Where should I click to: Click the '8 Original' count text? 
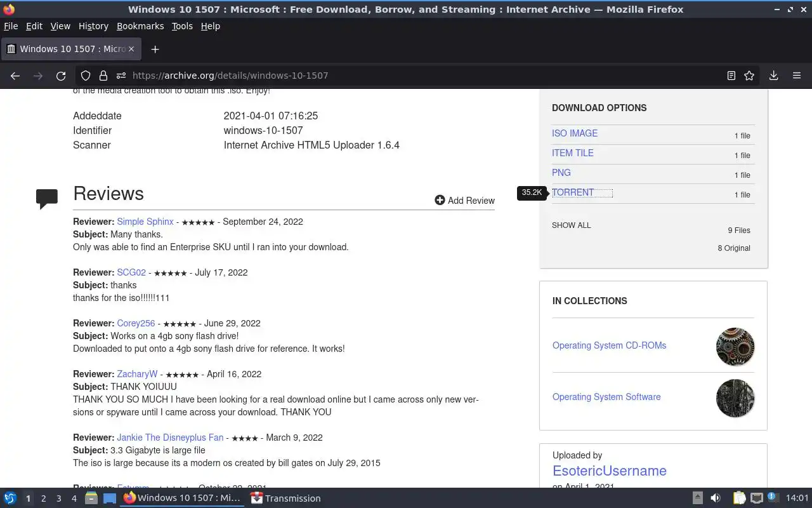click(x=734, y=248)
